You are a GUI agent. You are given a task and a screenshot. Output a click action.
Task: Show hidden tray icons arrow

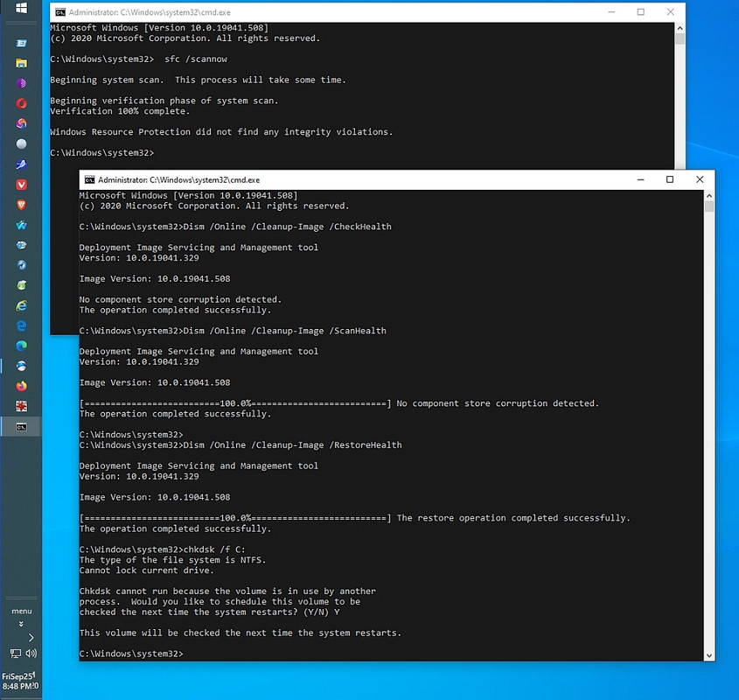tap(31, 638)
